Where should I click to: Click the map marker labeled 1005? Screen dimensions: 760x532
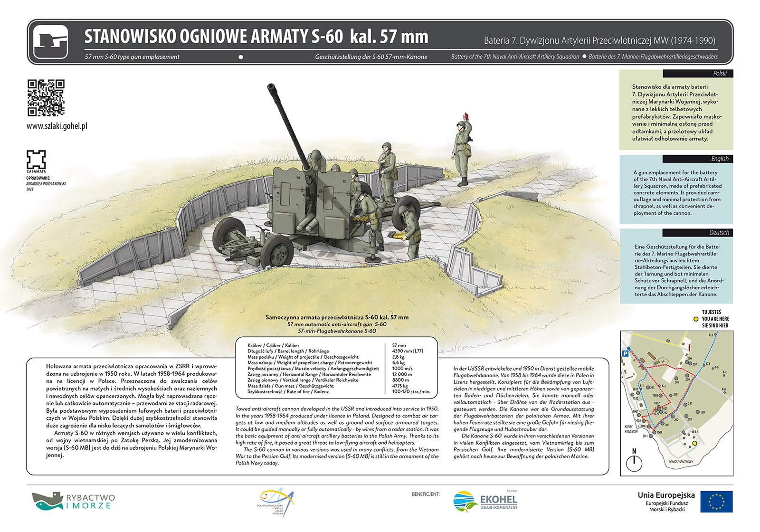pyautogui.click(x=660, y=396)
